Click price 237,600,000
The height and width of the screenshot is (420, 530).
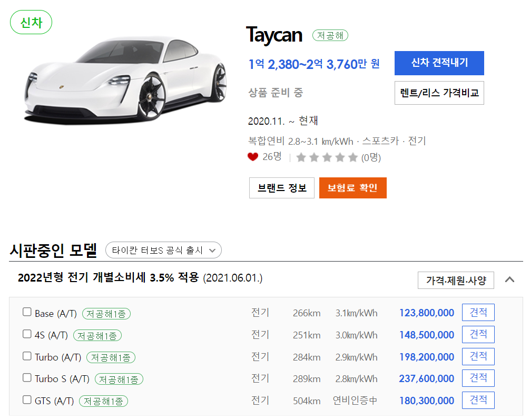point(427,378)
